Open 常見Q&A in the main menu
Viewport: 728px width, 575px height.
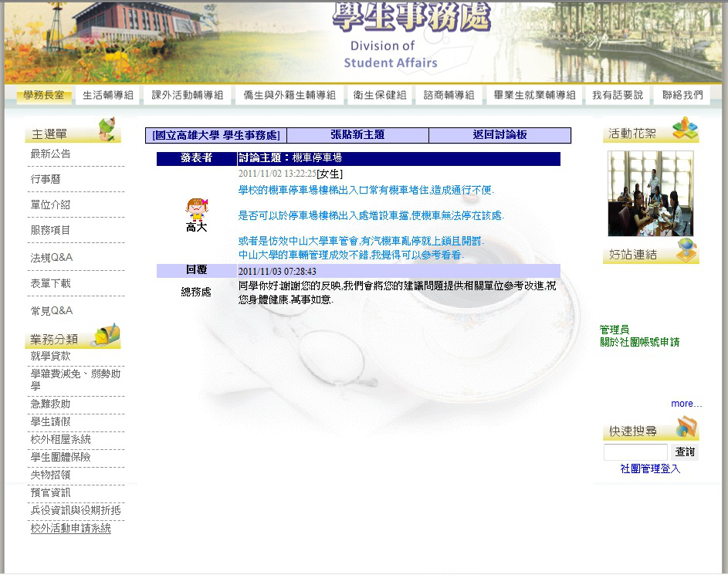tap(52, 311)
